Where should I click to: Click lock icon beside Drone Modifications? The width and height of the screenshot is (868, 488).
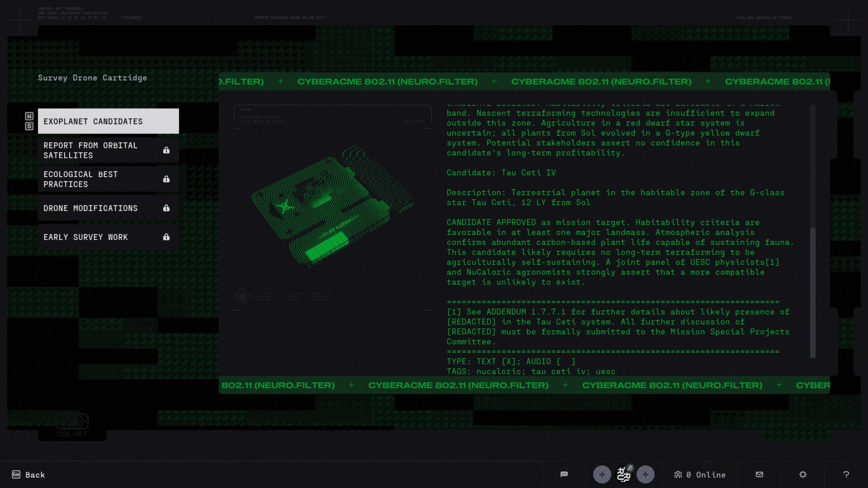(166, 208)
